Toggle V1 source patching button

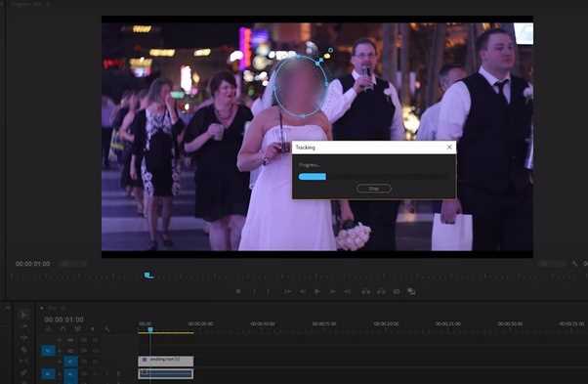(48, 351)
